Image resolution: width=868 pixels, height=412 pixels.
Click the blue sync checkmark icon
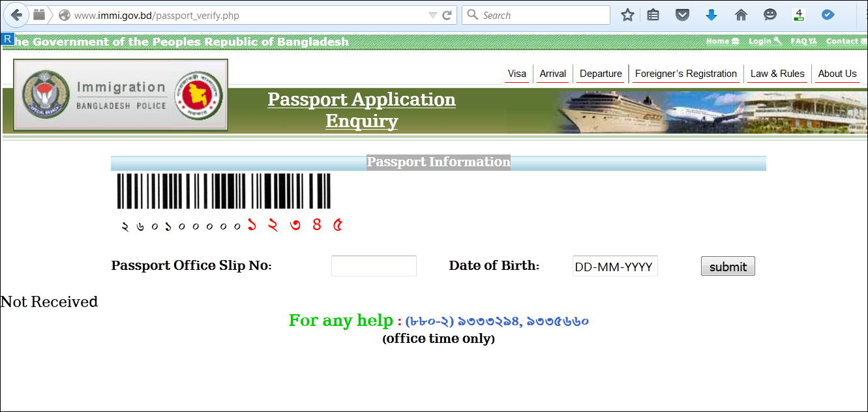(x=828, y=14)
